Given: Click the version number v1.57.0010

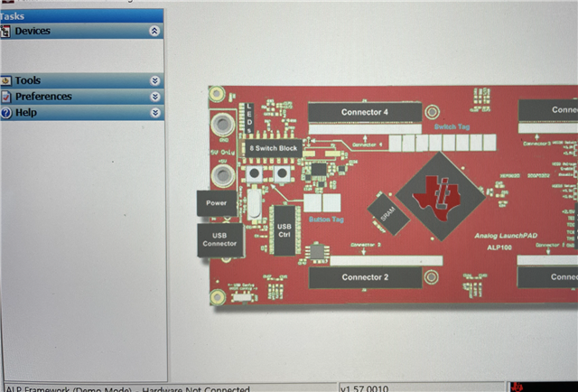Looking at the screenshot, I should point(364,388).
